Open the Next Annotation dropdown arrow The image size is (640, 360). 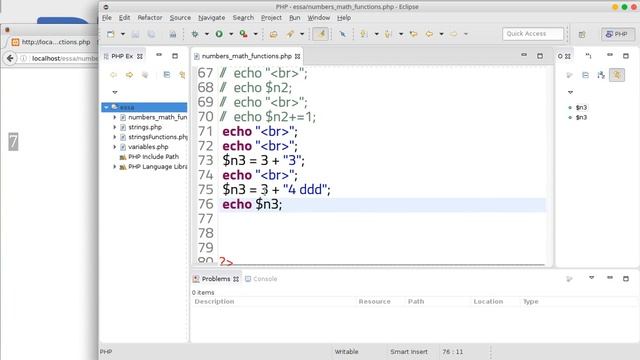point(376,34)
